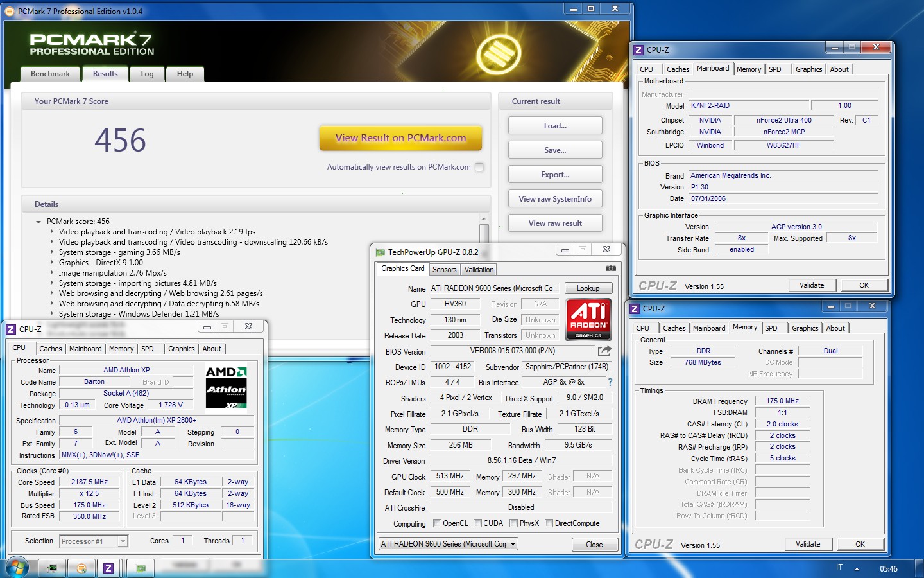Click the BIOS export arrow icon in GPU-Z
Image resolution: width=924 pixels, height=578 pixels.
click(604, 351)
